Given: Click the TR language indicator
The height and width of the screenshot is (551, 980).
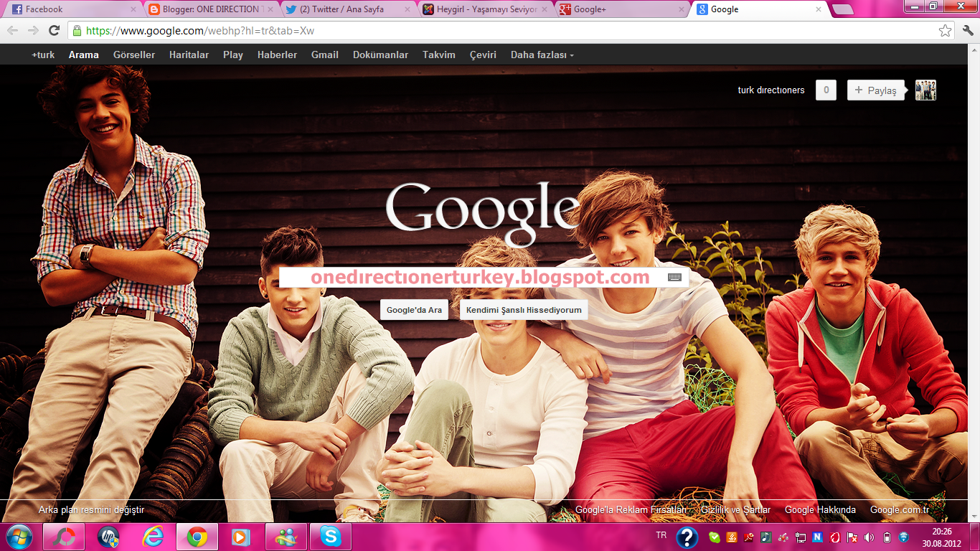Looking at the screenshot, I should coord(661,535).
